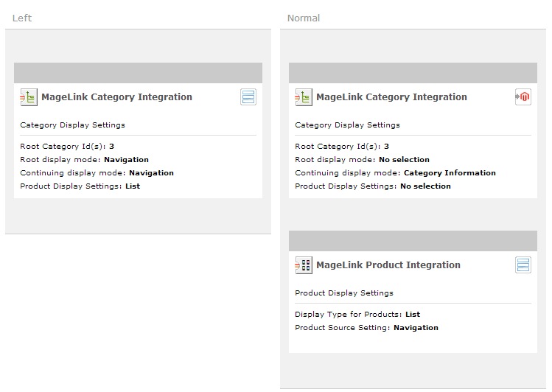The width and height of the screenshot is (552, 392).
Task: Click 'Display Type for Products: List' line
Action: 357,315
